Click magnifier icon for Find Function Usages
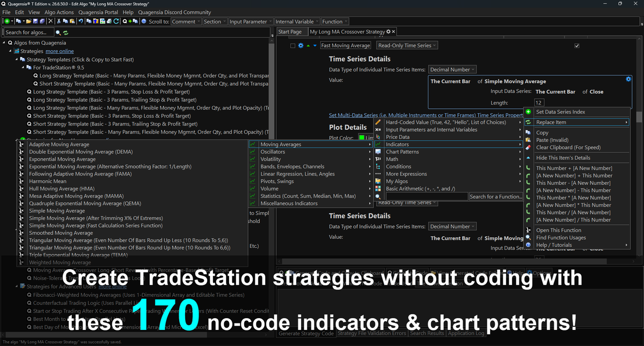 click(x=529, y=238)
